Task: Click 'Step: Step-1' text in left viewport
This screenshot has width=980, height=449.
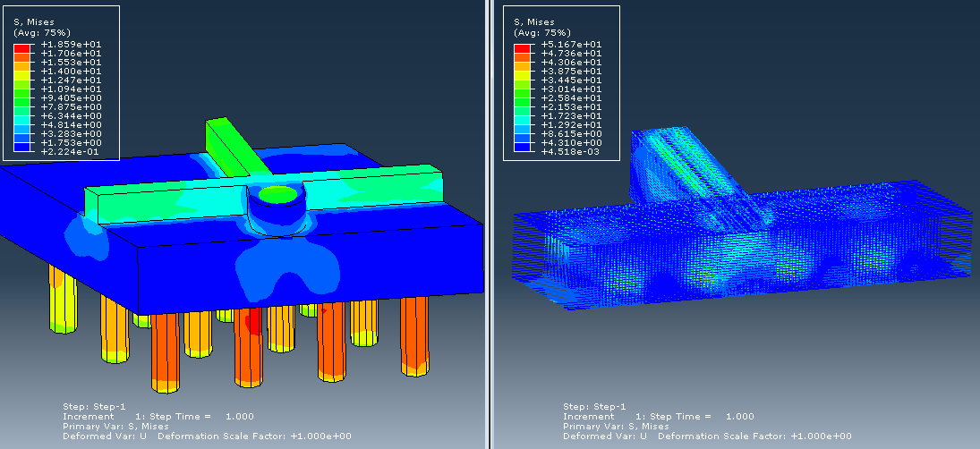Action: click(x=94, y=406)
